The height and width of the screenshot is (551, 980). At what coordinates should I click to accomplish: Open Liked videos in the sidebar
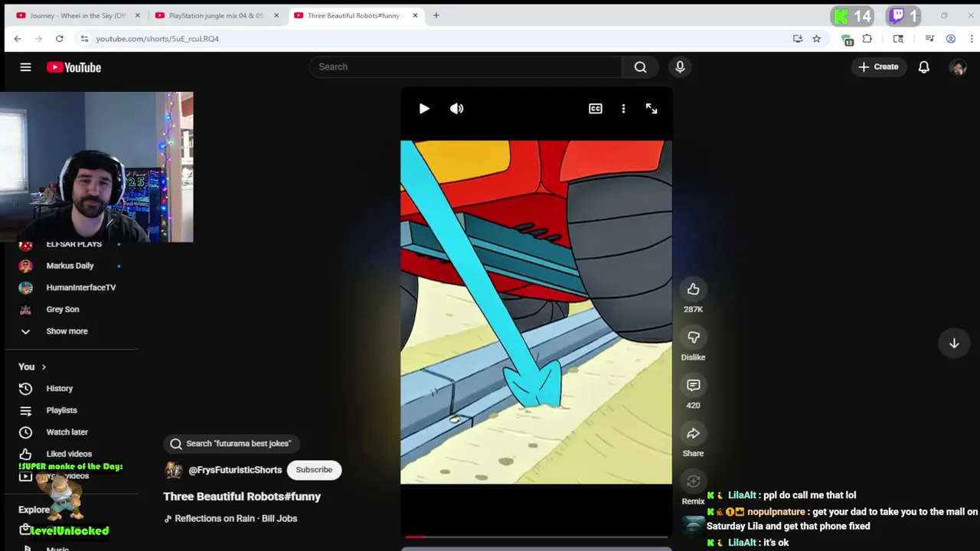point(68,454)
